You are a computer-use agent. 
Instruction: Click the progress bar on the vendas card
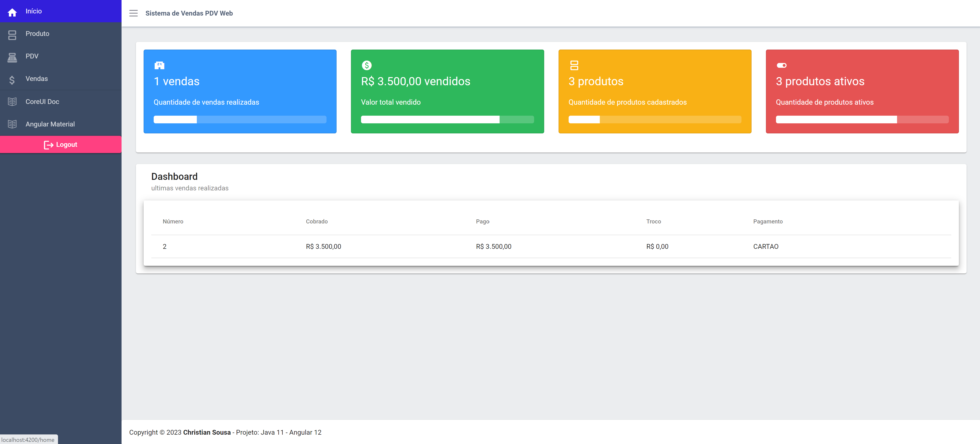(240, 119)
